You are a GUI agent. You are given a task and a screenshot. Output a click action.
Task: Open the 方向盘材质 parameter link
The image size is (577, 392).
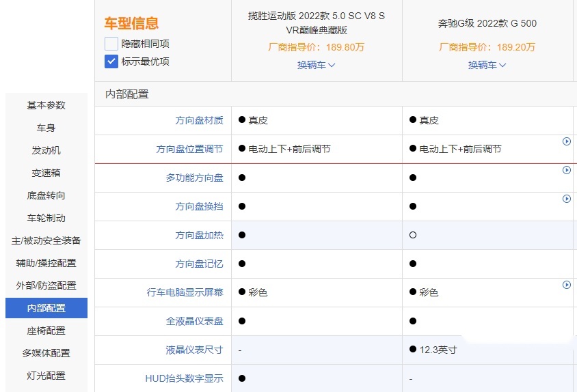(x=199, y=120)
